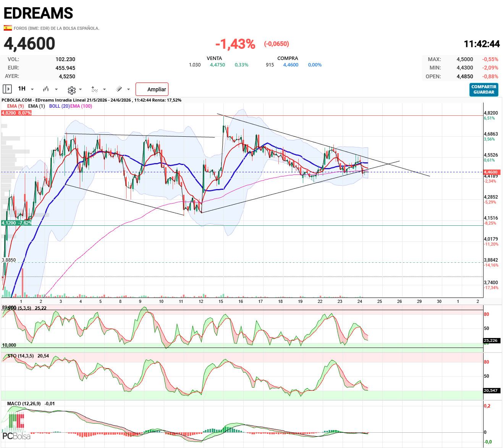Image resolution: width=503 pixels, height=448 pixels.
Task: Click the date label 15 on time axis
Action: click(221, 301)
